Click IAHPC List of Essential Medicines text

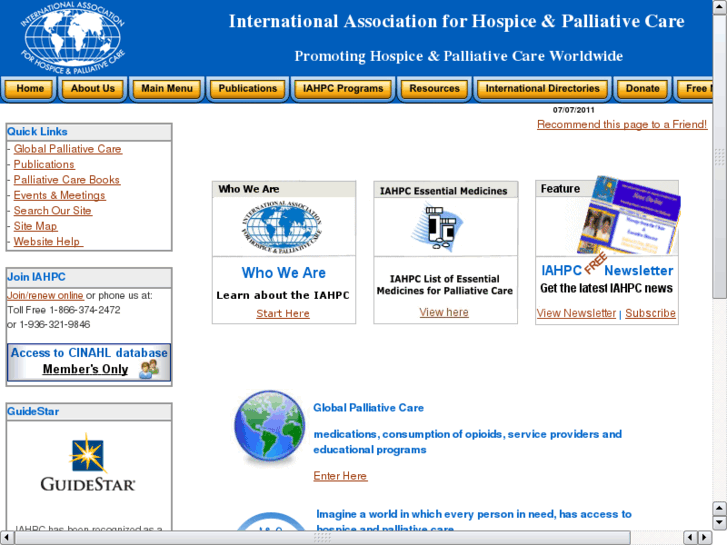tap(444, 285)
